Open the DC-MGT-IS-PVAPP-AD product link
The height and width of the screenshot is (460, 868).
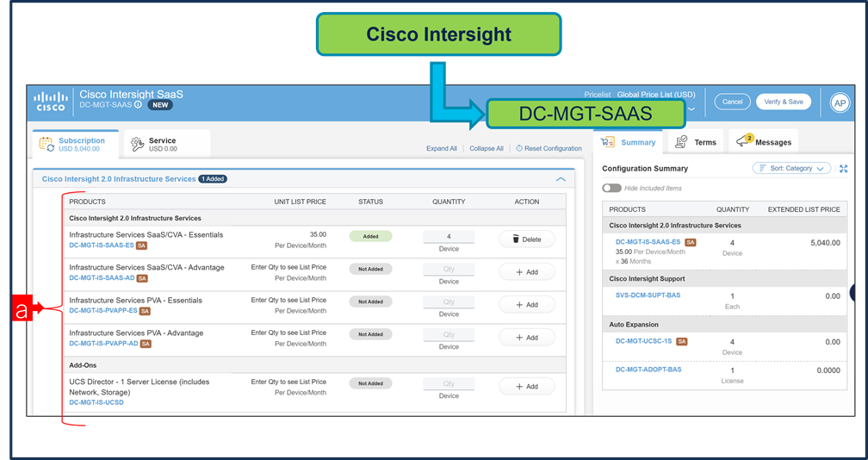click(103, 343)
